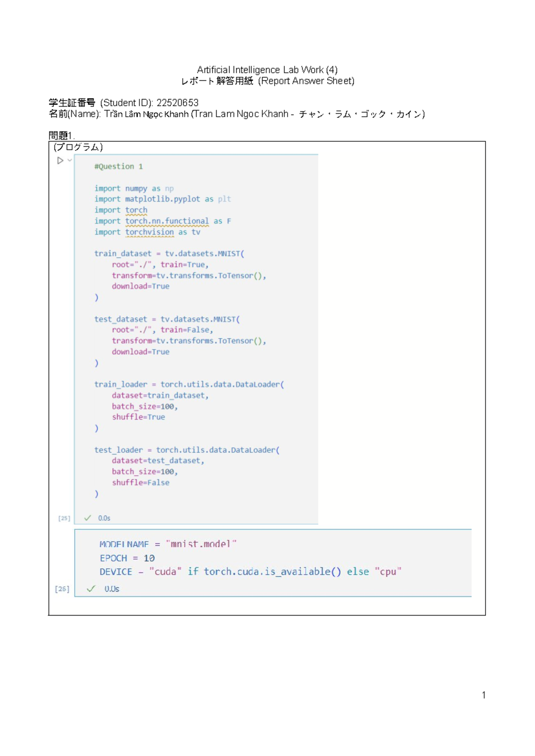This screenshot has height=756, width=535.
Task: Expand the run options chevron beside play icon
Action: coord(70,160)
